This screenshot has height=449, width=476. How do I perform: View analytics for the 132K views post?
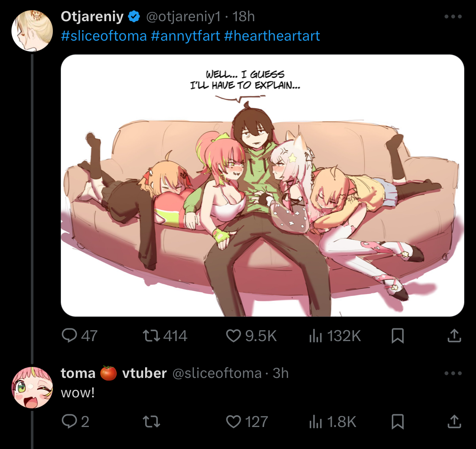[335, 336]
